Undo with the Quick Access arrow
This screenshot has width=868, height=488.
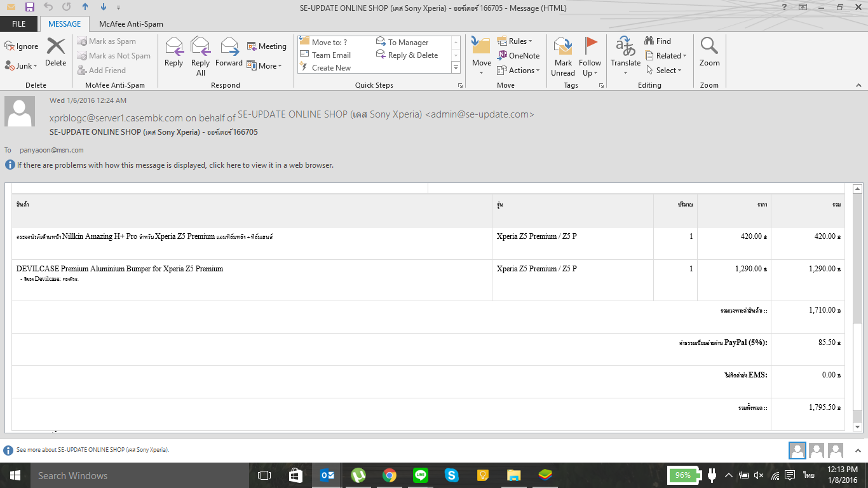pyautogui.click(x=48, y=8)
